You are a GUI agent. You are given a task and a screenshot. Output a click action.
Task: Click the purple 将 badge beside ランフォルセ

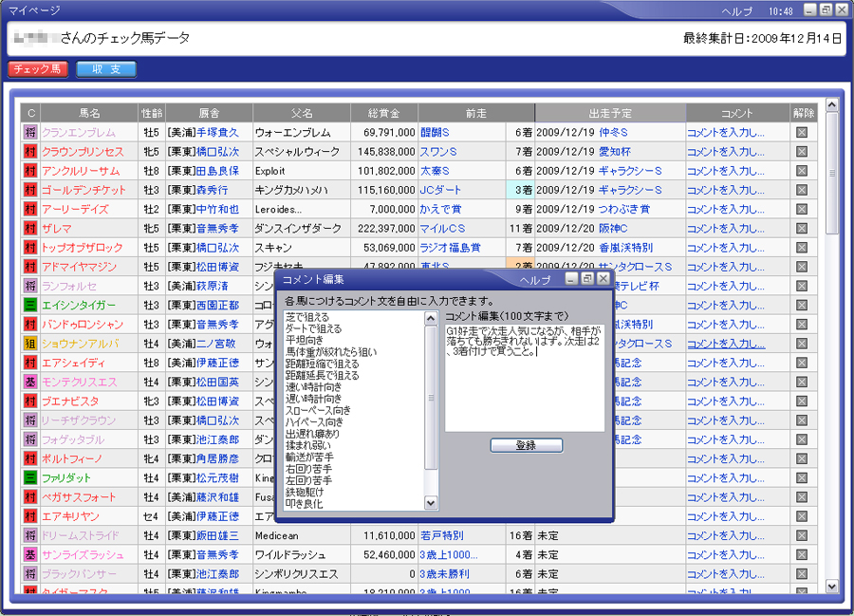[x=30, y=287]
